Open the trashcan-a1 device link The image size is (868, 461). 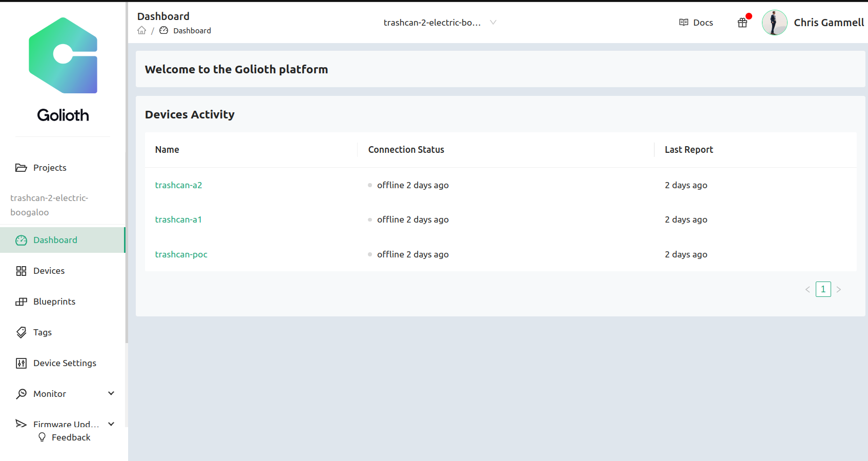pyautogui.click(x=178, y=219)
